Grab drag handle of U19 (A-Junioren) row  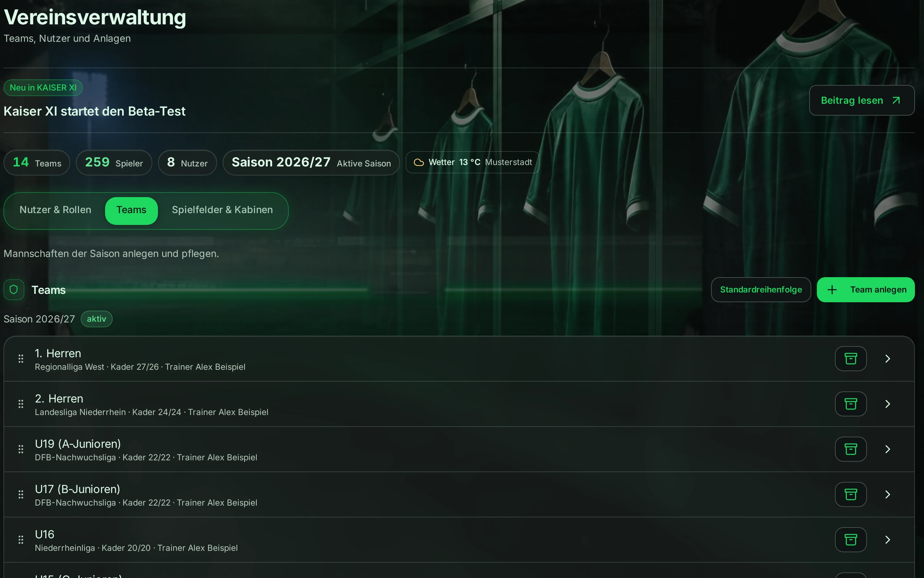(21, 449)
